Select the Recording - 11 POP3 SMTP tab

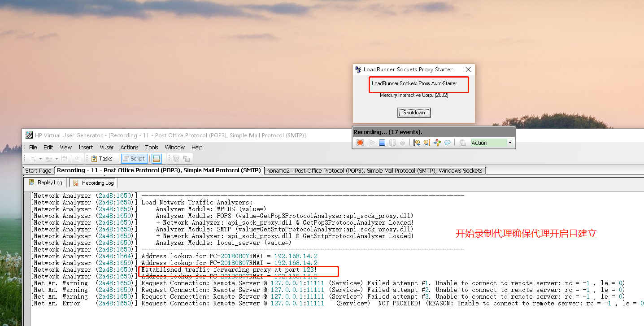(159, 170)
